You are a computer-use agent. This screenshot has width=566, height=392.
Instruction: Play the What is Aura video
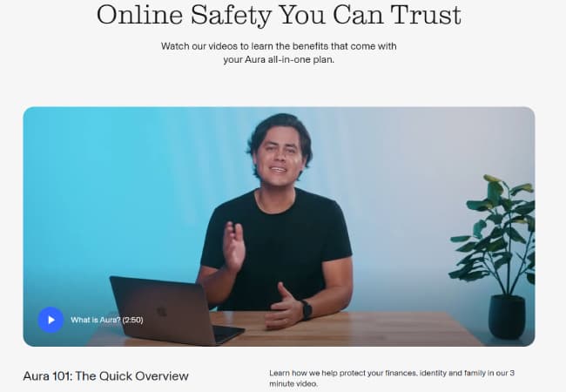pyautogui.click(x=51, y=320)
